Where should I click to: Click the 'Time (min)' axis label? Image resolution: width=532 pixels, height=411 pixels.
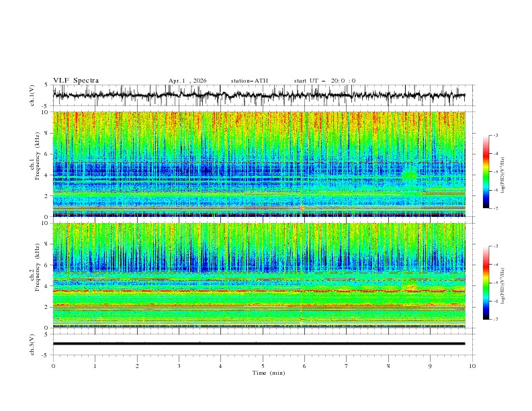point(269,373)
